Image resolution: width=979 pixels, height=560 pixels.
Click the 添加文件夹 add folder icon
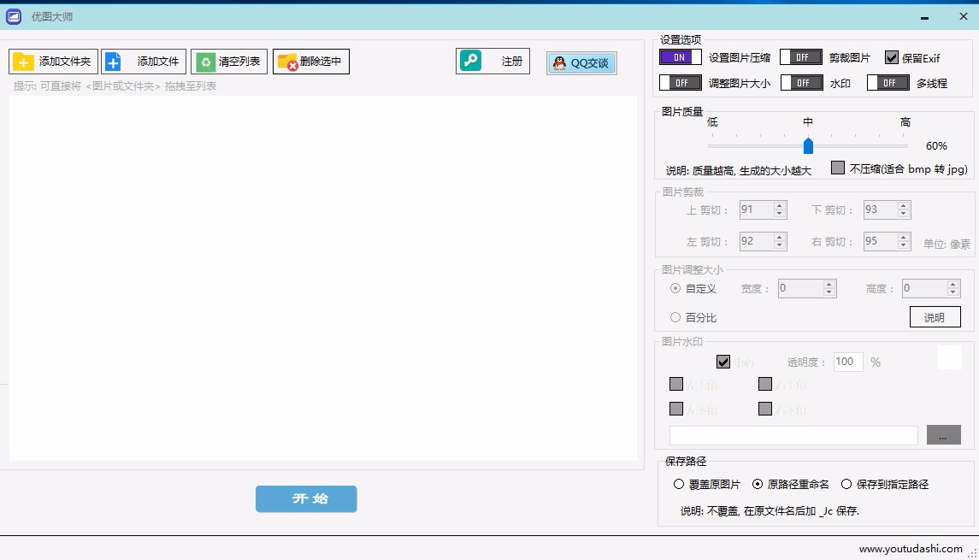pyautogui.click(x=24, y=61)
